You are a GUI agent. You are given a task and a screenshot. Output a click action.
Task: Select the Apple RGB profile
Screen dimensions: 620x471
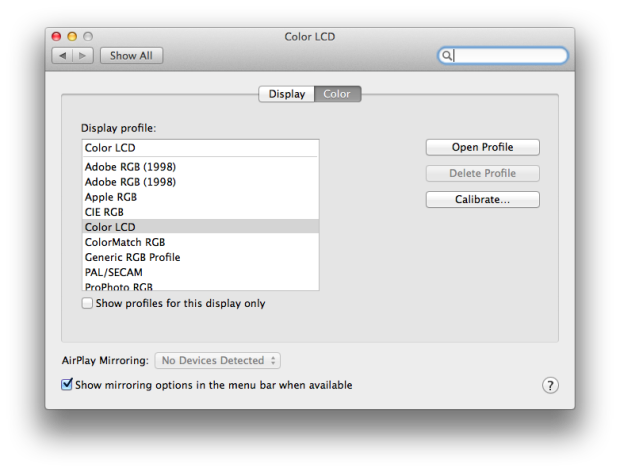(x=200, y=197)
